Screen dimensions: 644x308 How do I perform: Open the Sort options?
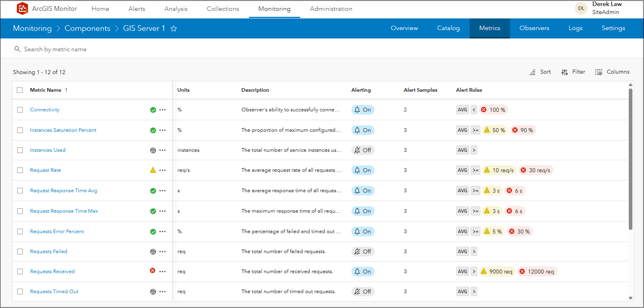pos(540,72)
